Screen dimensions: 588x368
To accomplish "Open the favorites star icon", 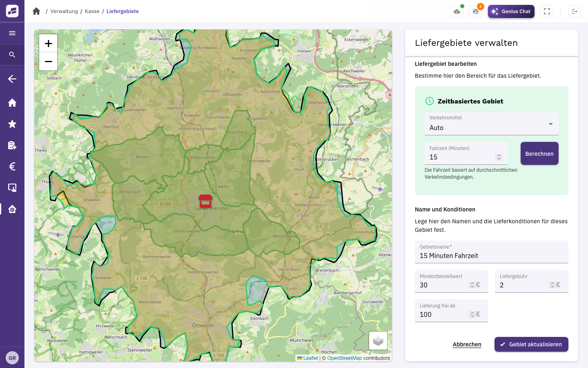I will 12,124.
